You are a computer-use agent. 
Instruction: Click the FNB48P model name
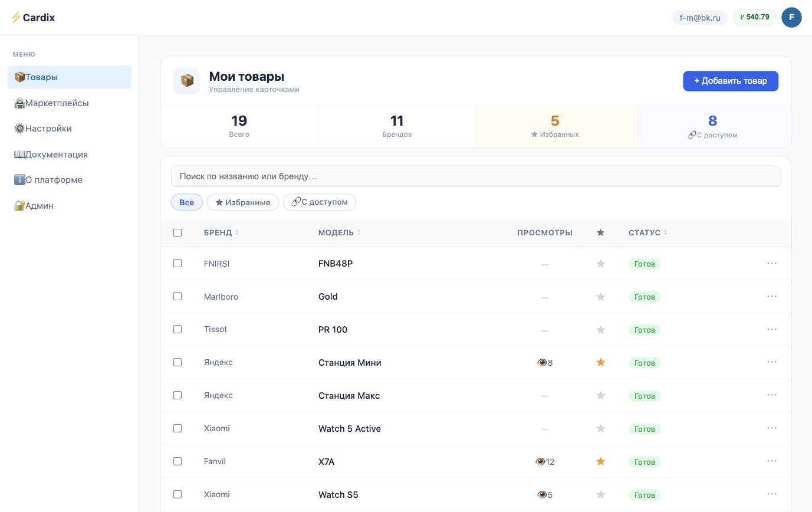click(x=336, y=264)
